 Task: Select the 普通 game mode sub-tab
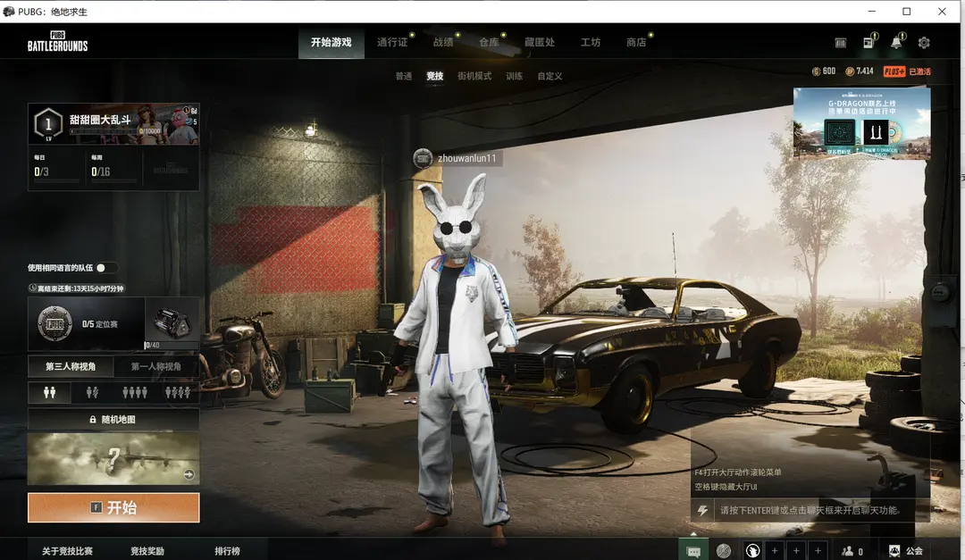point(404,76)
